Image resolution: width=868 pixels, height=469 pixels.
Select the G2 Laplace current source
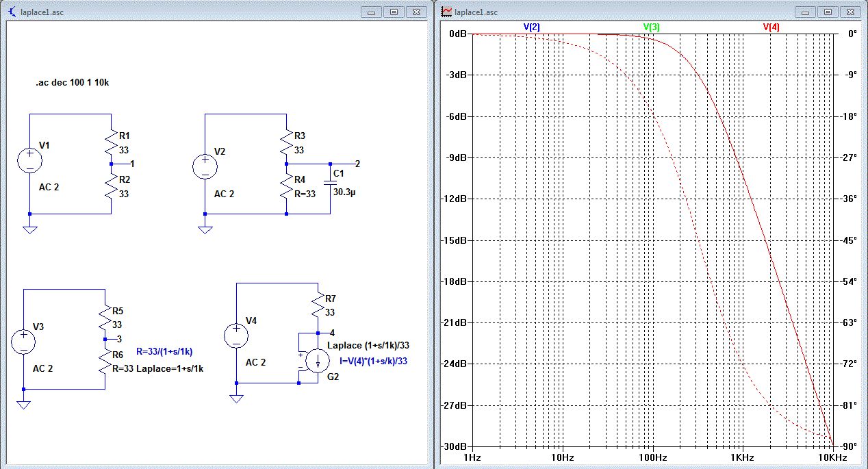click(x=318, y=361)
